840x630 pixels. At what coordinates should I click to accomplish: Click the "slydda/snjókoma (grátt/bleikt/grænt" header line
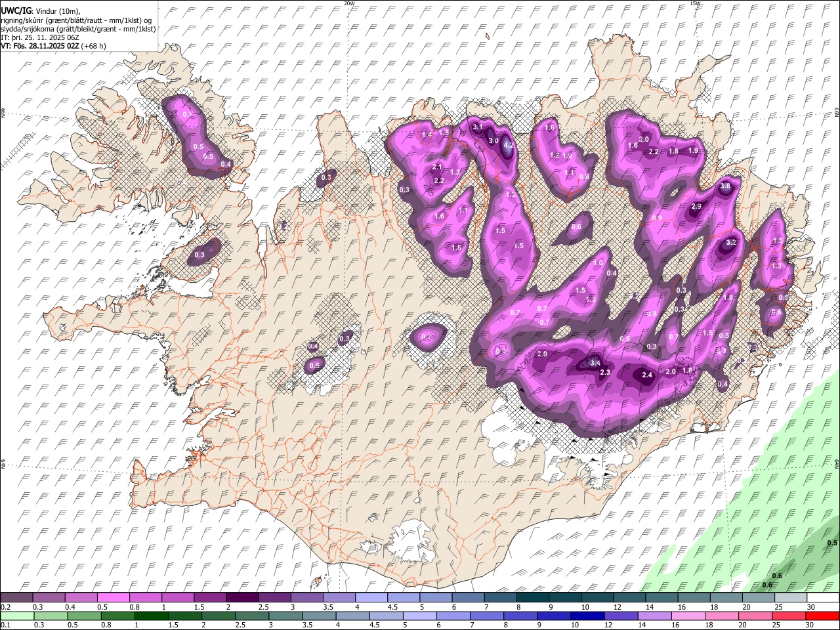[78, 29]
